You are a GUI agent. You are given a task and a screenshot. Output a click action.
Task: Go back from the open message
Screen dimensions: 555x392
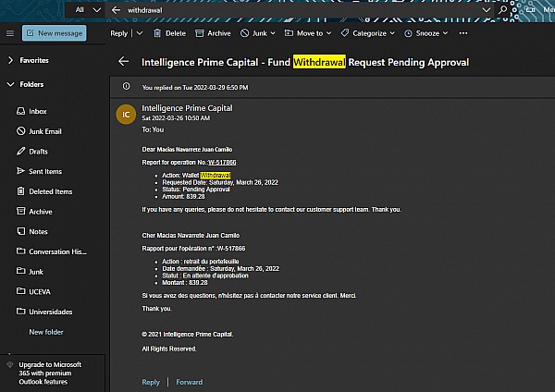click(x=124, y=62)
